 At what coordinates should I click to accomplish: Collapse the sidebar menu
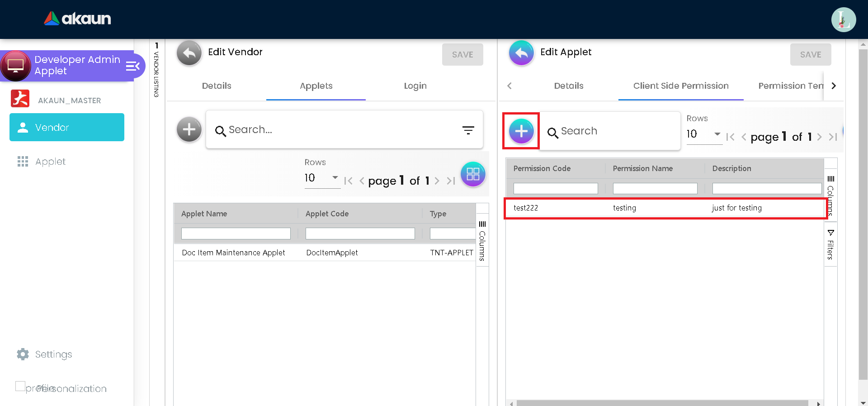tap(132, 67)
